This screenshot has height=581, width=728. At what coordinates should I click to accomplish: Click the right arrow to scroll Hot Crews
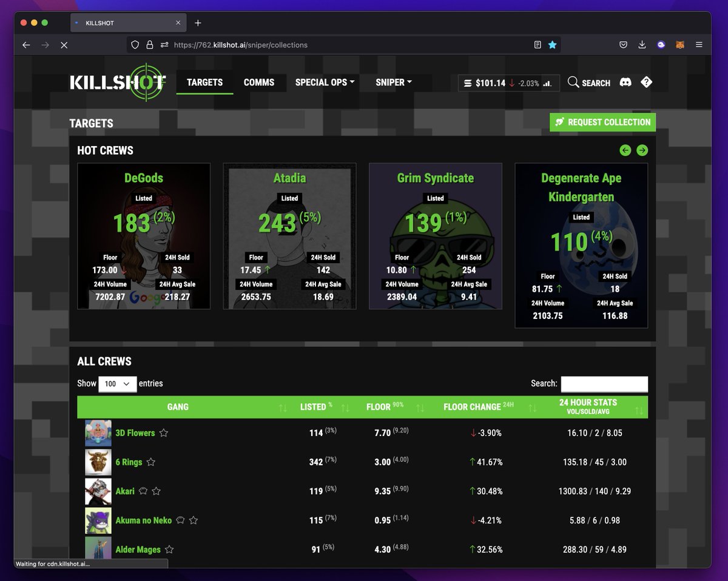(642, 150)
